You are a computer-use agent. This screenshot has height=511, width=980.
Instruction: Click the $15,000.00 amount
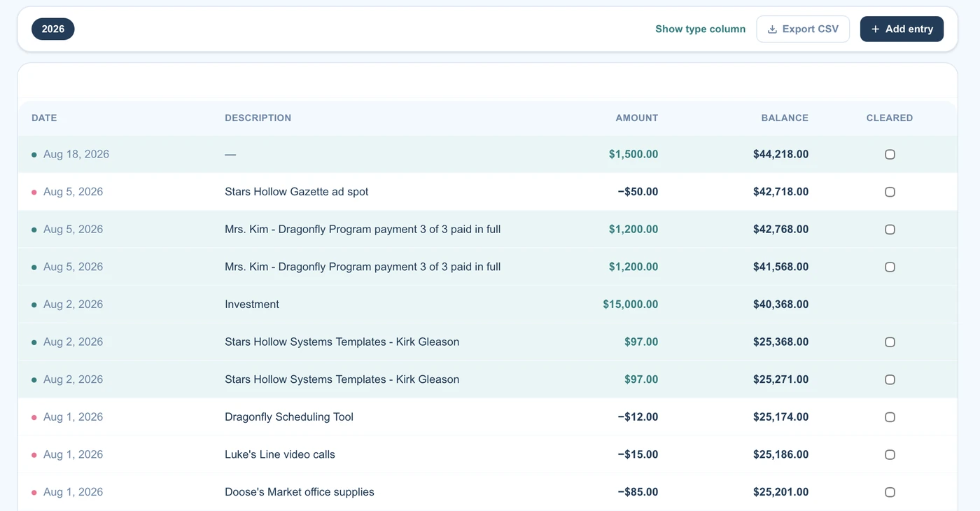pos(630,304)
